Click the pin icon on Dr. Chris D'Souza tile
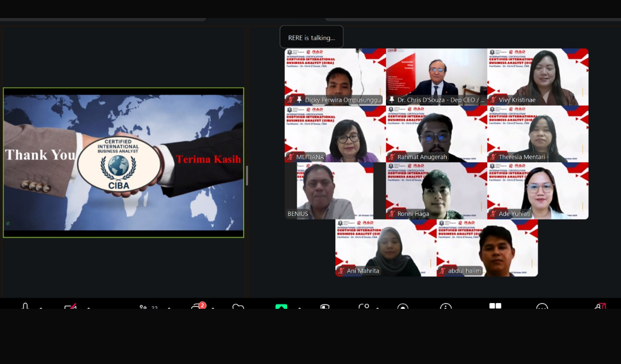Image resolution: width=621 pixels, height=364 pixels. (x=392, y=100)
